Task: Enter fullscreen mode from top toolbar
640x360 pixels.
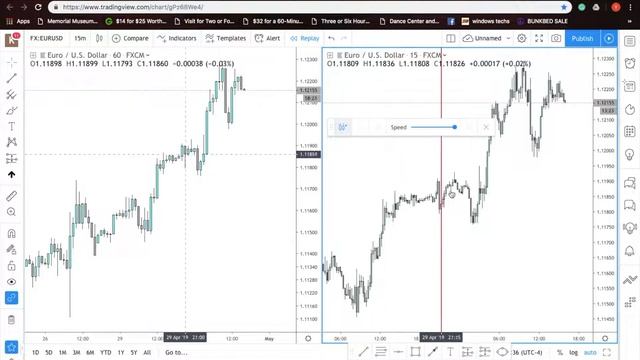Action: [539, 38]
